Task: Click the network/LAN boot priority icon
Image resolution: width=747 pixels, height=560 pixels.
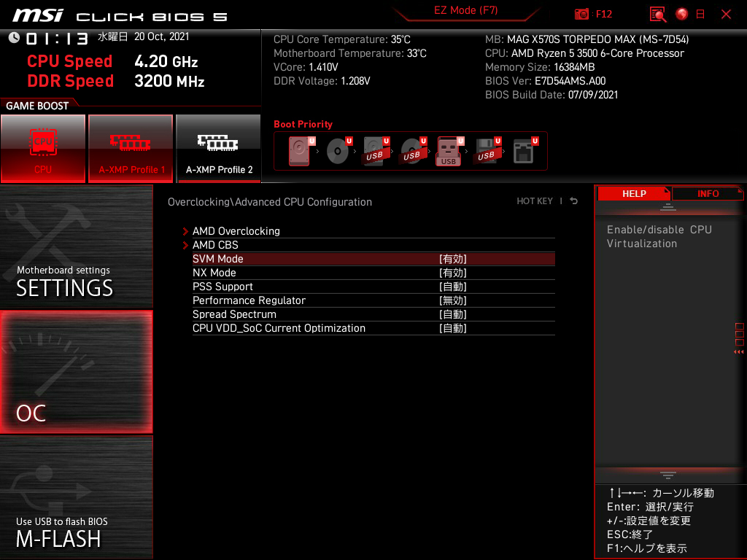Action: pos(524,150)
